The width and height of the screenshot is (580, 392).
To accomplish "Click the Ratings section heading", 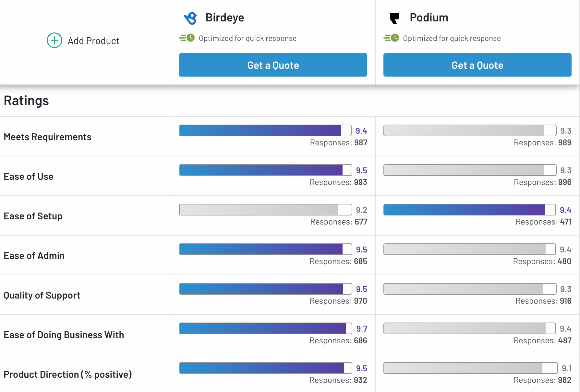I will pos(26,101).
